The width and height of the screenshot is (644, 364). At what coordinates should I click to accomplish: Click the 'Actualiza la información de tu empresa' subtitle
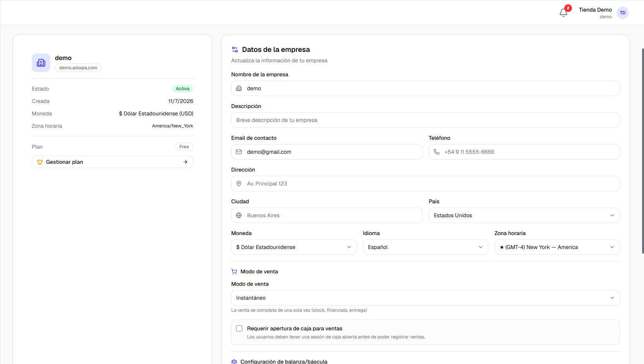click(x=279, y=60)
